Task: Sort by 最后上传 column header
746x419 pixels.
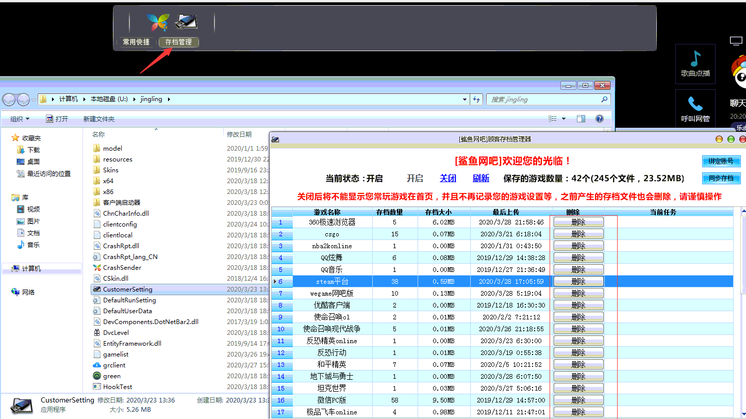Action: tap(506, 212)
